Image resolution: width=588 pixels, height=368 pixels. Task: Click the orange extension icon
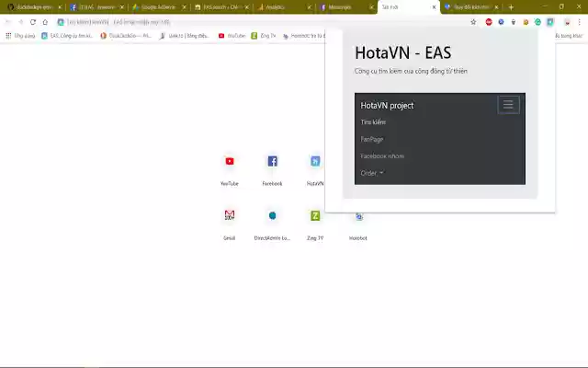526,22
